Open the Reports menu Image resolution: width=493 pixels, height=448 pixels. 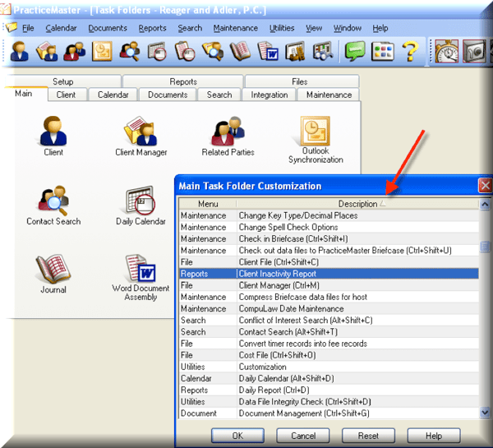[152, 28]
